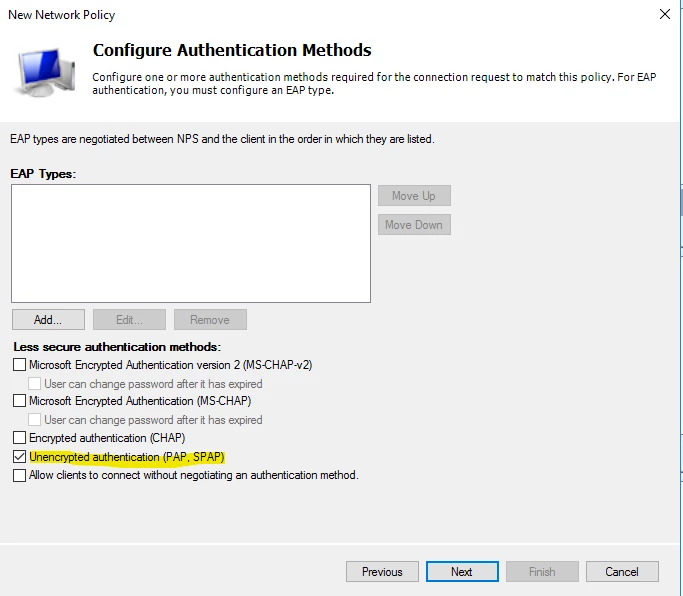Screen dimensions: 683x596
Task: Click the Less secure authentication methods label
Action: tap(117, 347)
